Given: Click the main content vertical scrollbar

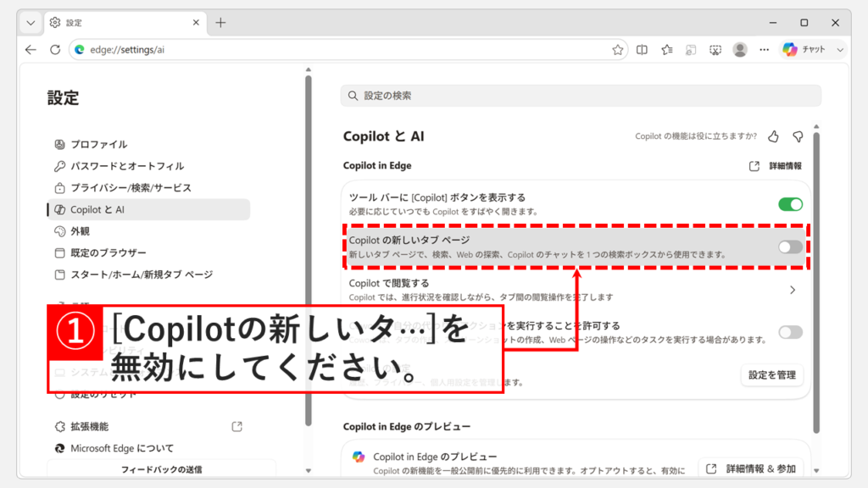Looking at the screenshot, I should tap(816, 282).
